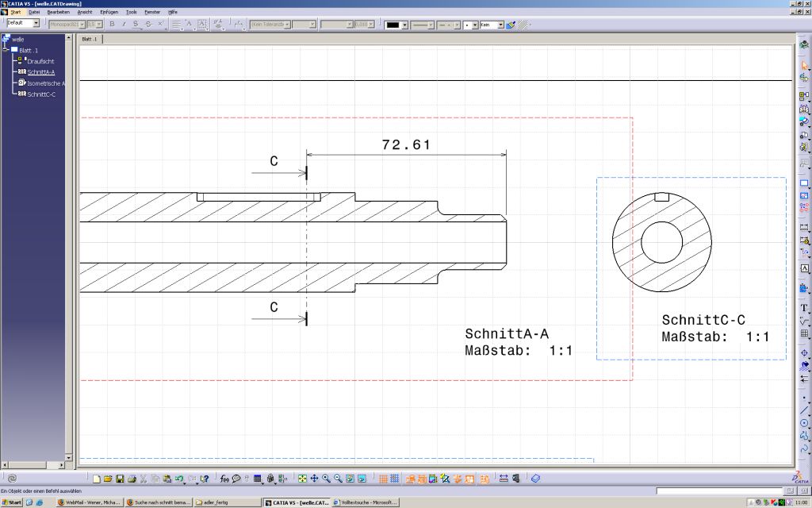Click the What's This help icon
Image resolution: width=812 pixels, height=508 pixels.
[205, 479]
